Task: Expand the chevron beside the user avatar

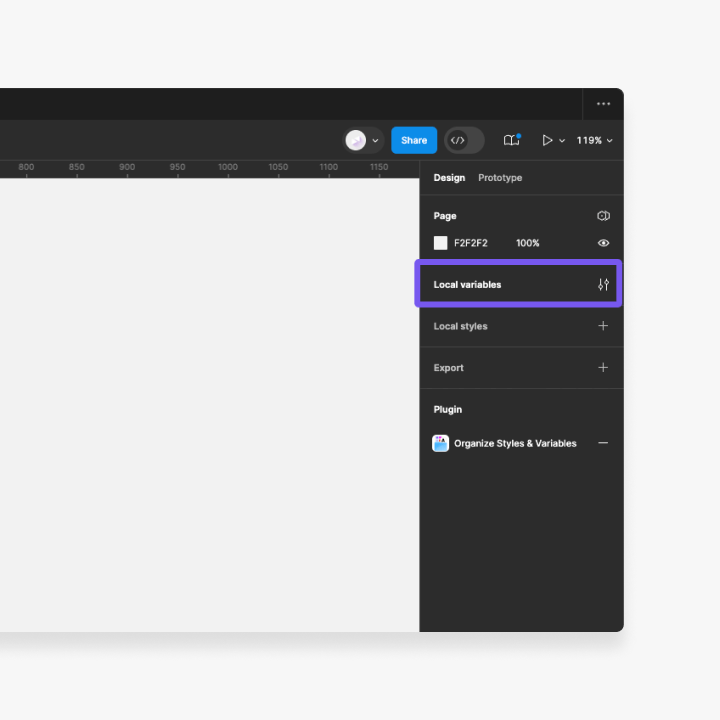Action: pos(375,141)
